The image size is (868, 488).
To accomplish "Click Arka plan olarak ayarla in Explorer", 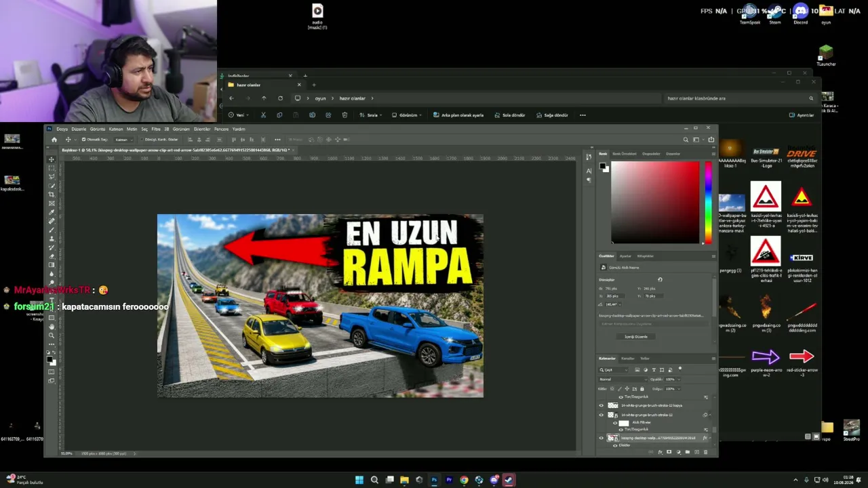I will click(458, 115).
